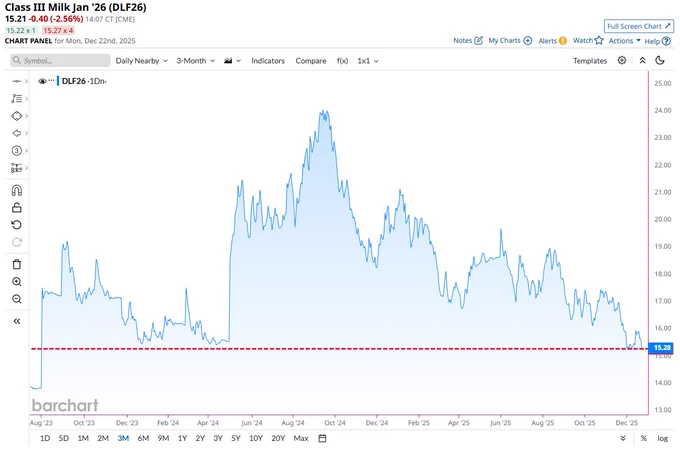680x449 pixels.
Task: Open the Daily Nearby dropdown
Action: [141, 61]
